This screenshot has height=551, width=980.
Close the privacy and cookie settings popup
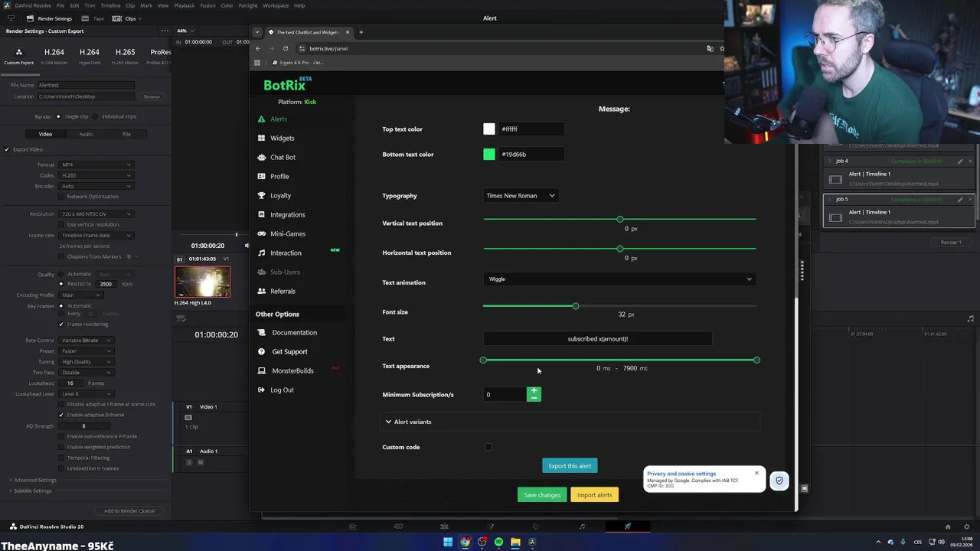pyautogui.click(x=756, y=473)
